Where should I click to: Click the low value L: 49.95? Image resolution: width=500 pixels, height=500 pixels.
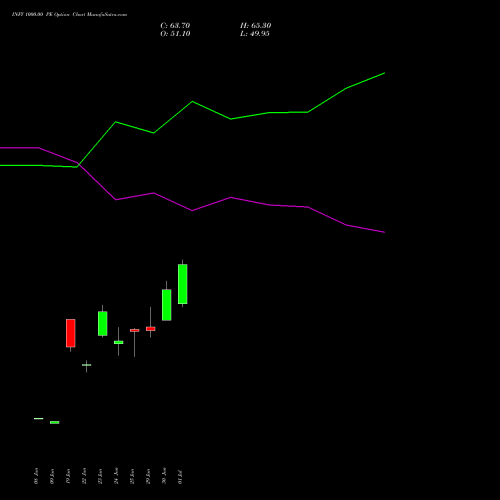point(255,34)
